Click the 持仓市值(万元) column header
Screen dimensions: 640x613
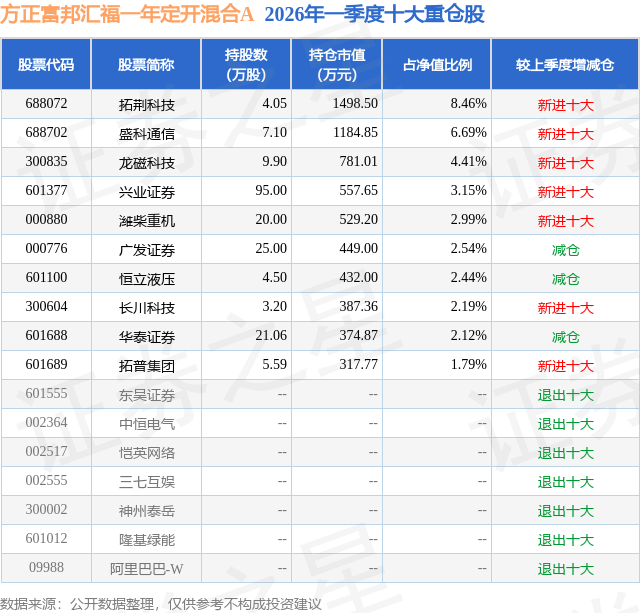337,64
